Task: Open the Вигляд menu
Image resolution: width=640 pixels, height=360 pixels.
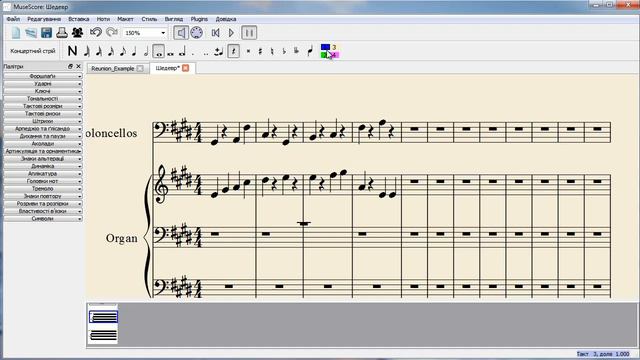Action: click(x=174, y=19)
